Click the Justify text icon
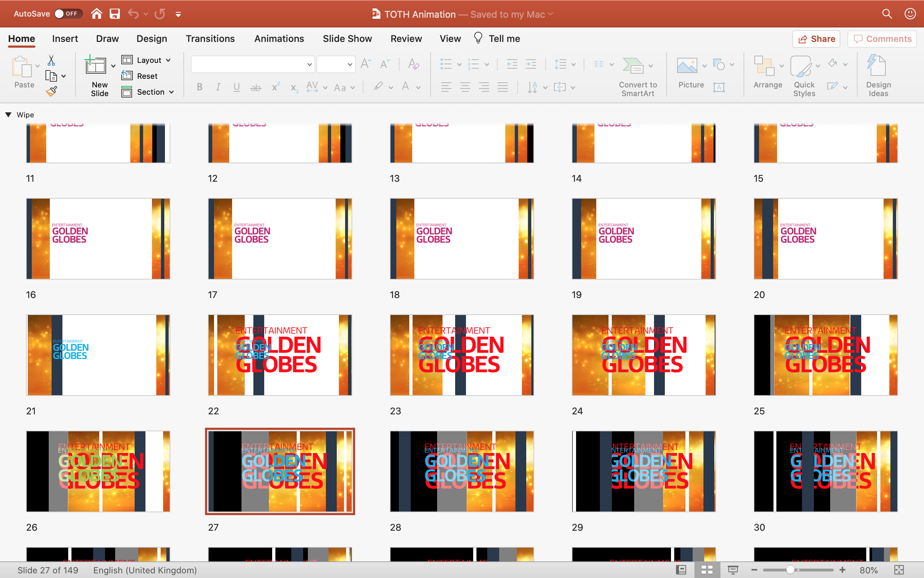The height and width of the screenshot is (578, 924). coord(502,87)
